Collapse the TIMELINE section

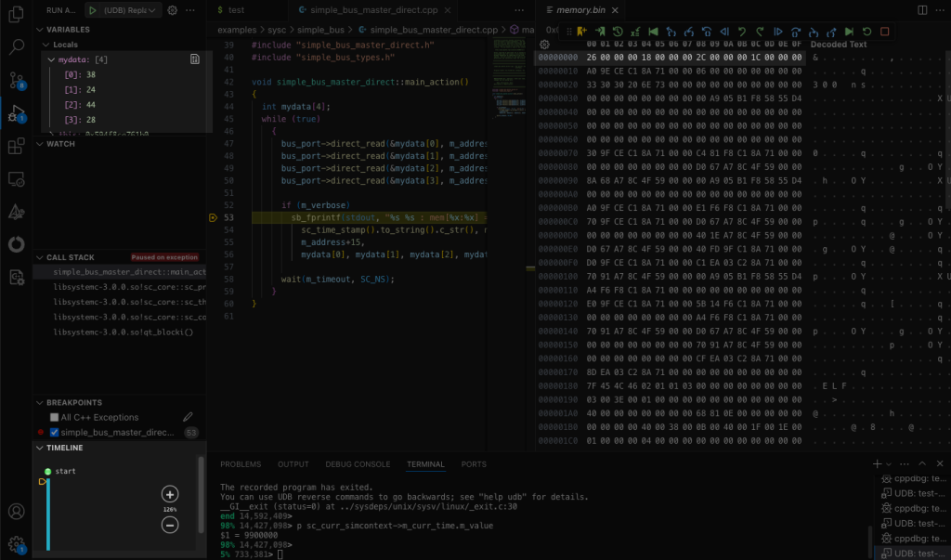40,448
